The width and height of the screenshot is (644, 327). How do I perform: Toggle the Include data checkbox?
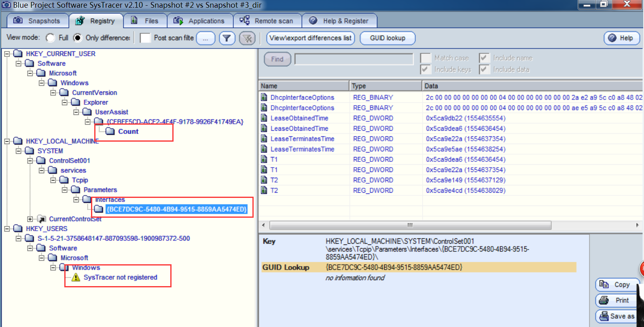(x=484, y=69)
